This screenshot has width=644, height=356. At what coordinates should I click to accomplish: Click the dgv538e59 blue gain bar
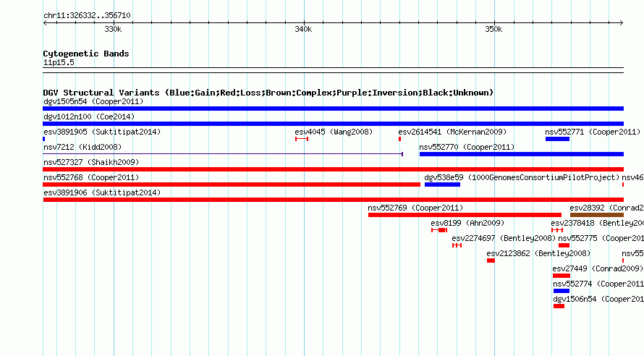tap(442, 185)
